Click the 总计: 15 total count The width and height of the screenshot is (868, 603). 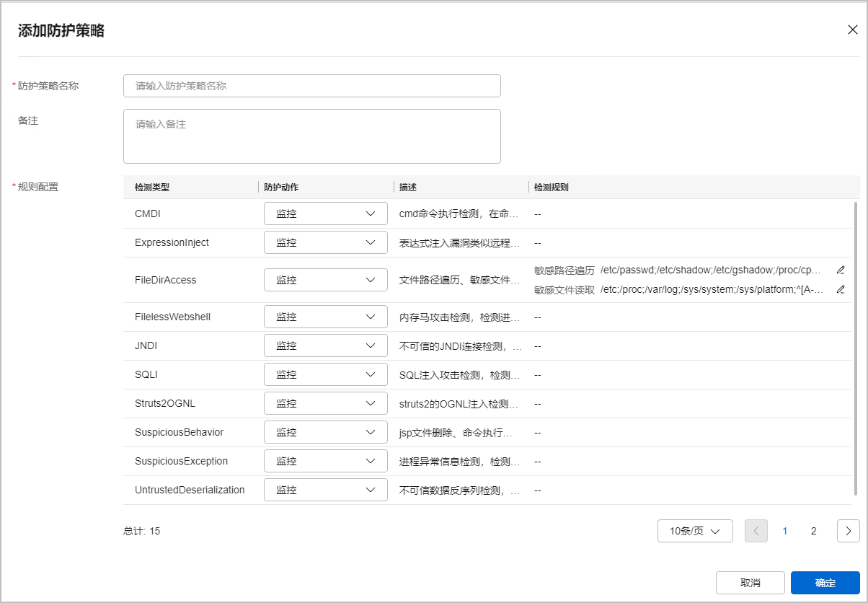[x=142, y=531]
